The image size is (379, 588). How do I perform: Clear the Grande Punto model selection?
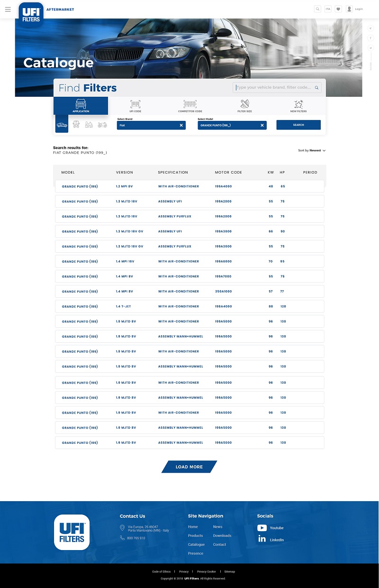(x=262, y=125)
